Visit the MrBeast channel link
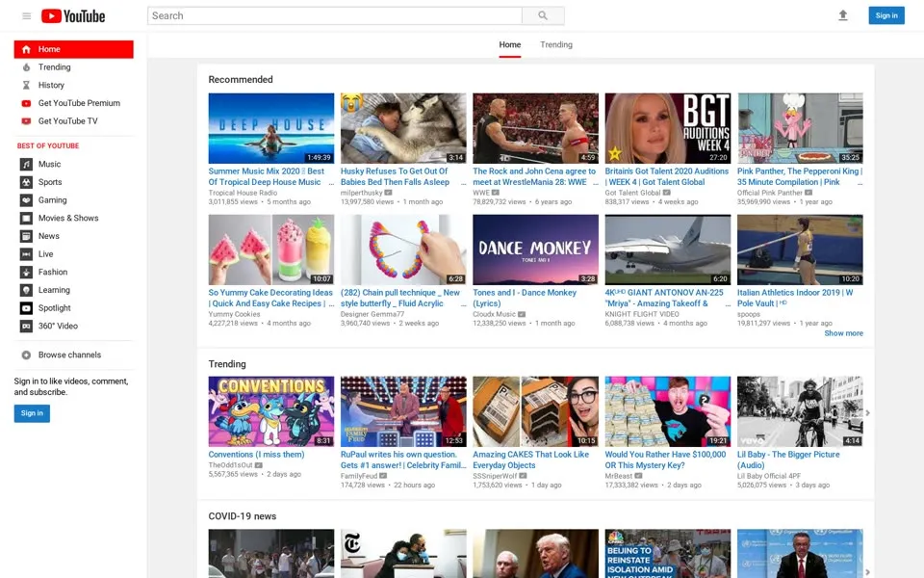The height and width of the screenshot is (578, 924). tap(618, 476)
